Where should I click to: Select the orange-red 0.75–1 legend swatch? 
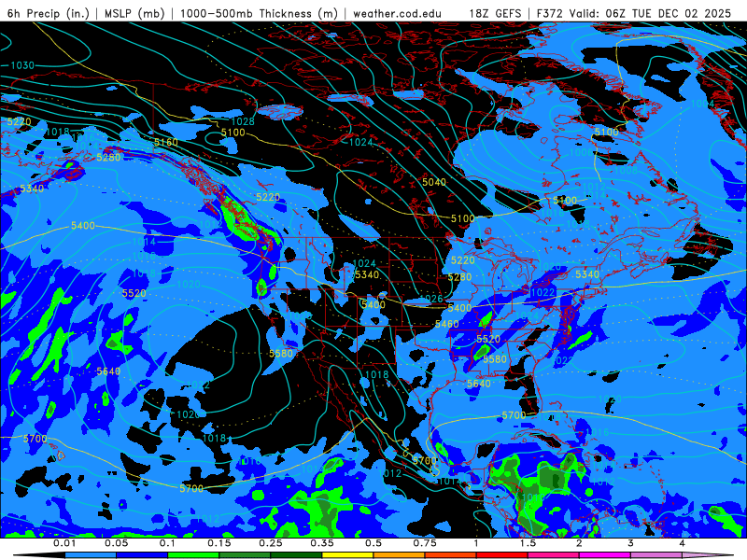tap(451, 555)
